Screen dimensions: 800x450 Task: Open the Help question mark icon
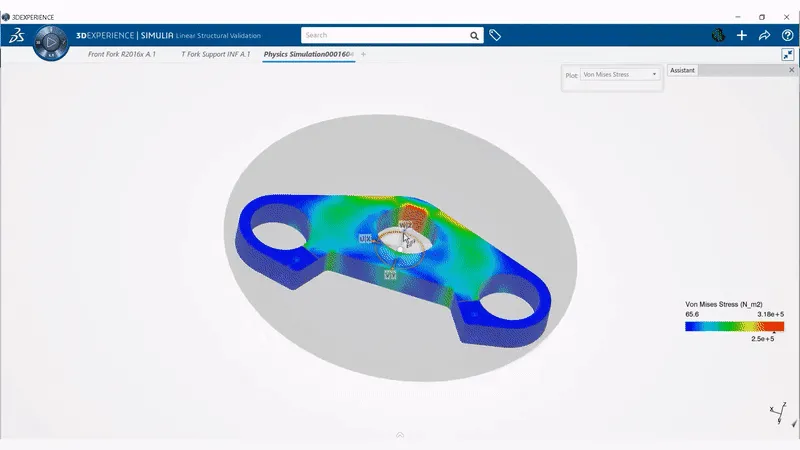[787, 35]
